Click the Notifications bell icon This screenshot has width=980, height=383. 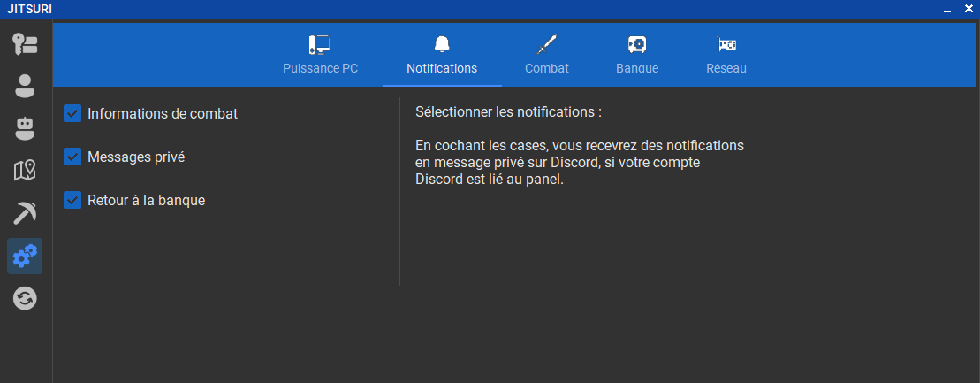pyautogui.click(x=442, y=44)
